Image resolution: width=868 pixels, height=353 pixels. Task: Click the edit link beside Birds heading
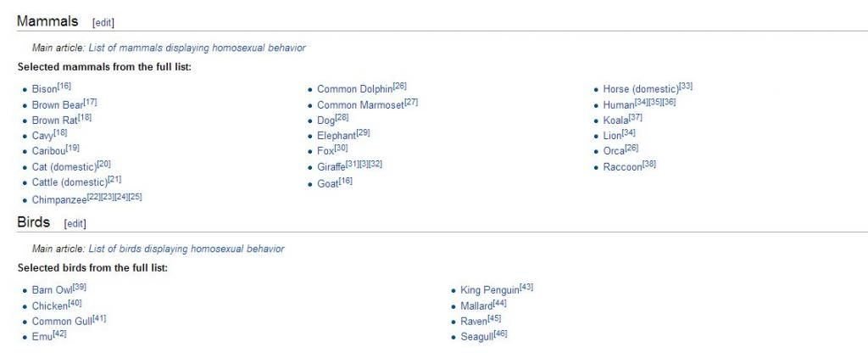point(75,224)
